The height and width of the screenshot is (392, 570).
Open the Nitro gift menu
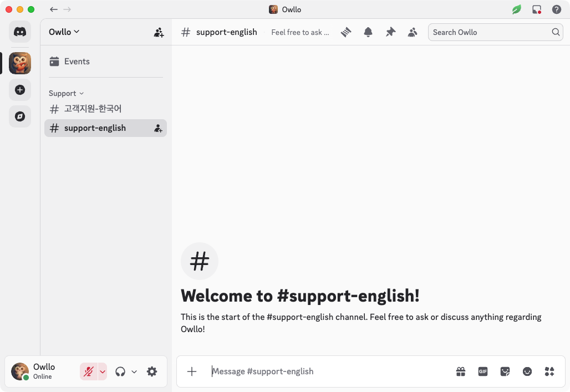[461, 371]
